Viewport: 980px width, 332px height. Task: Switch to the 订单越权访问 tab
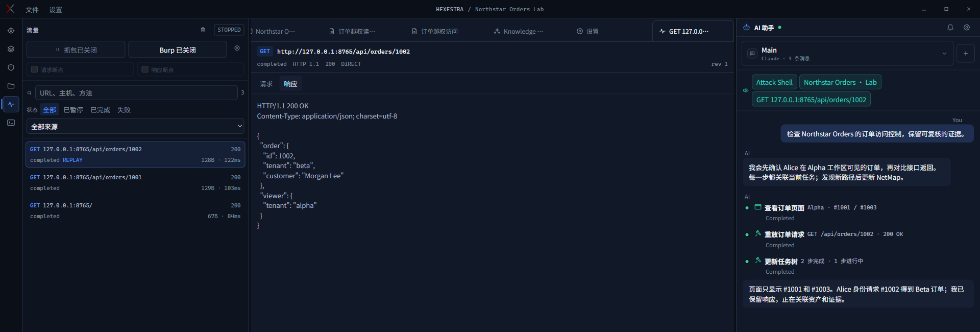tap(435, 31)
